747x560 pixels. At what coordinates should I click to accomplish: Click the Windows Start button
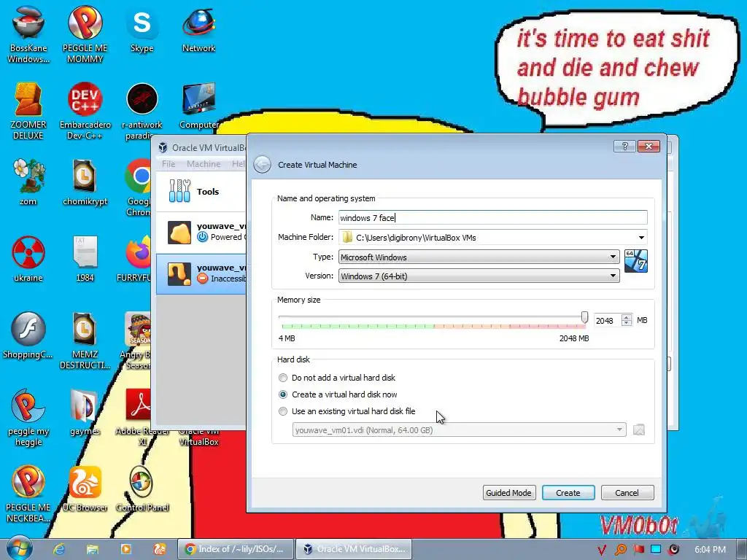(19, 549)
